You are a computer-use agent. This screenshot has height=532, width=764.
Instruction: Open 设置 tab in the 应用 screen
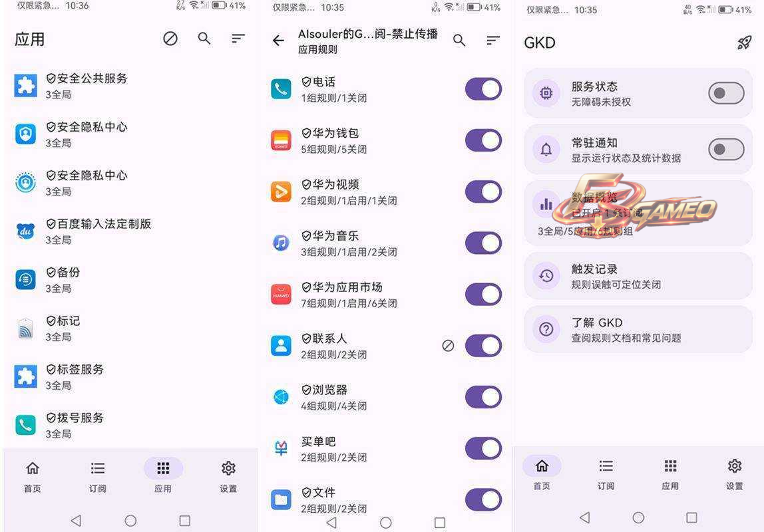click(x=228, y=476)
